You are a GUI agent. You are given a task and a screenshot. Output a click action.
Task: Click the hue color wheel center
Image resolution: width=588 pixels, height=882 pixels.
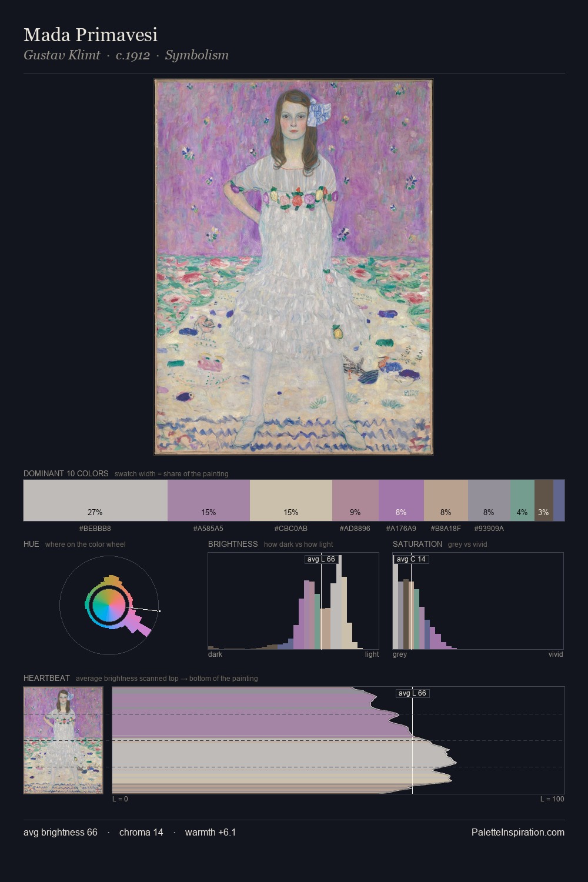point(109,606)
